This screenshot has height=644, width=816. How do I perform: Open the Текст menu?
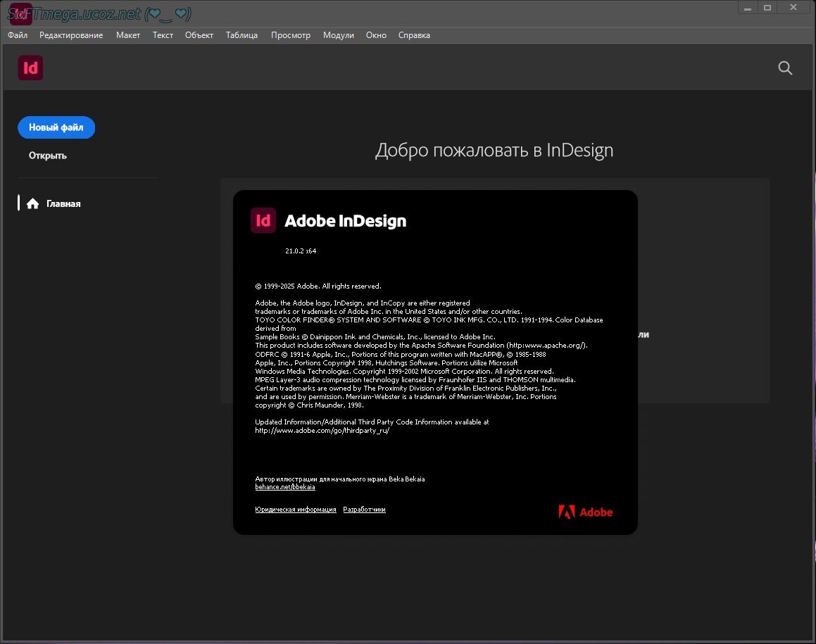(163, 35)
